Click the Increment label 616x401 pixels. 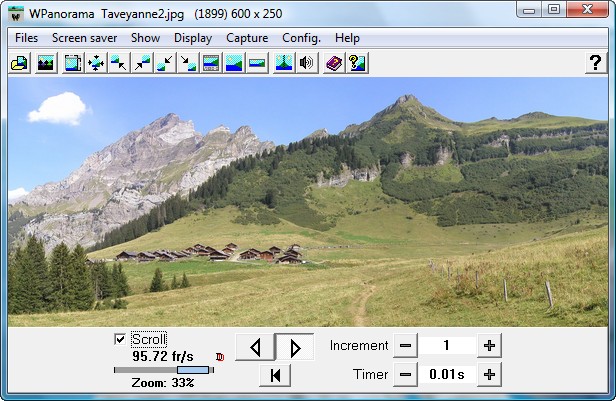pos(359,346)
